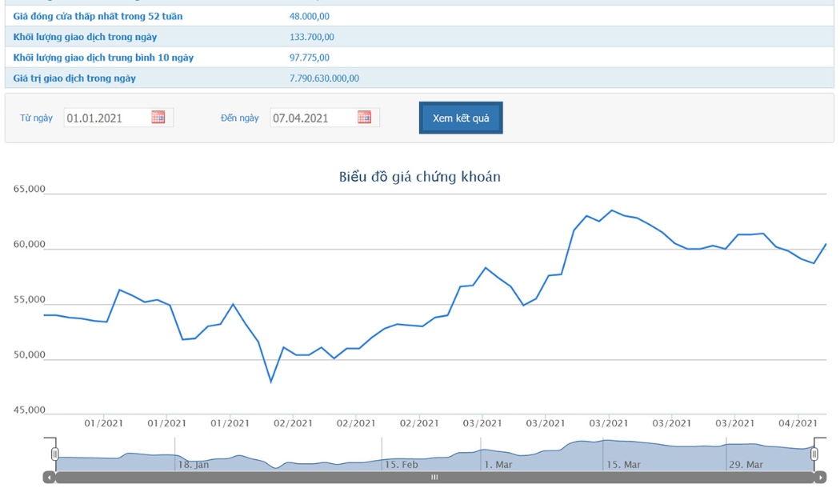Click the navigator scrollbar left arrow
840x504 pixels.
(x=50, y=478)
